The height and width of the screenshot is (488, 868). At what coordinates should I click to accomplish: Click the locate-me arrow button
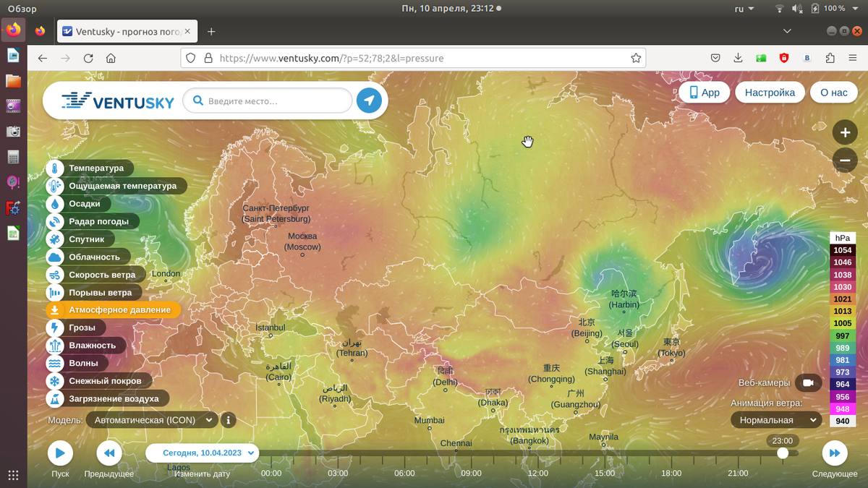pos(369,100)
